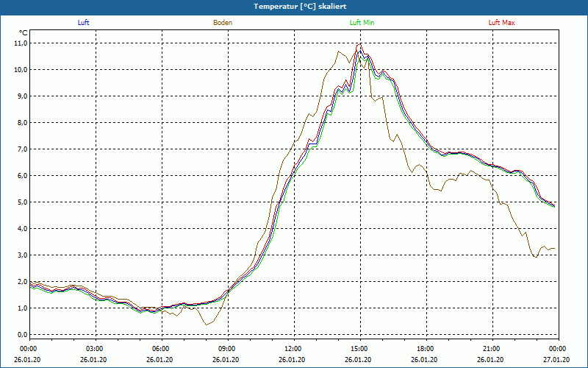Image resolution: width=588 pixels, height=368 pixels.
Task: Click the '18:00' time axis label
Action: (x=426, y=349)
